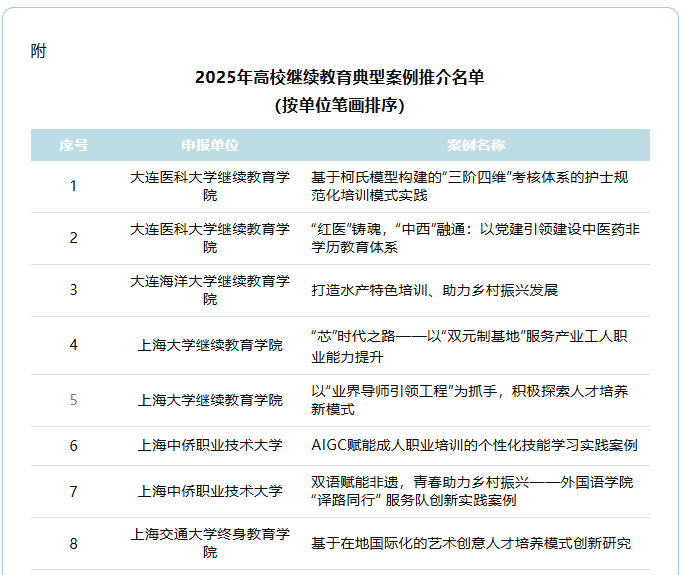Click the case name starting with "芯"时代之路
684x575 pixels.
[x=470, y=345]
